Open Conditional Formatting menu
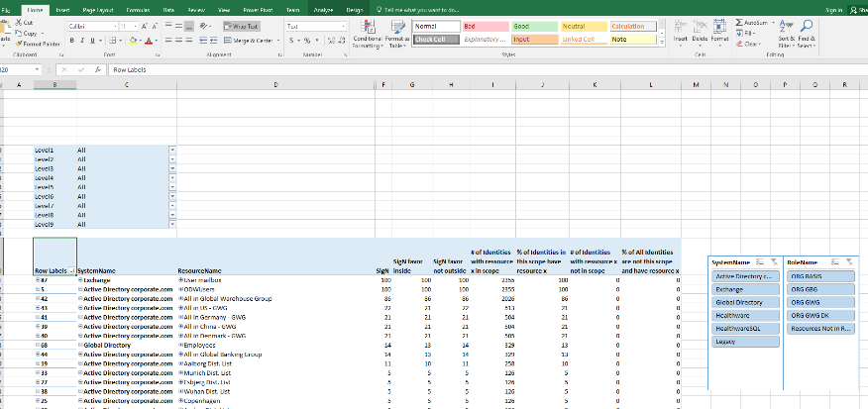The image size is (868, 409). 367,35
